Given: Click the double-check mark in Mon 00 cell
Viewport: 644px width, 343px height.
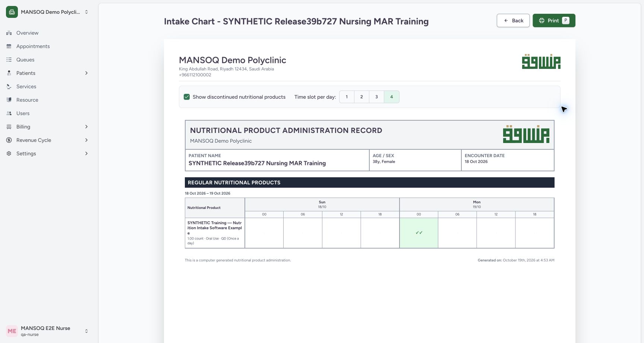Looking at the screenshot, I should (x=419, y=233).
